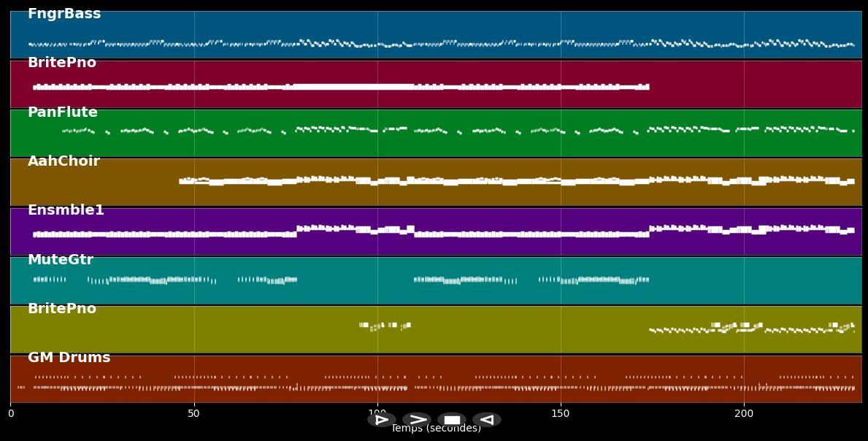Viewport: 868px width, 441px height.
Task: Click the start of the AahChoir note bar
Action: click(x=183, y=181)
